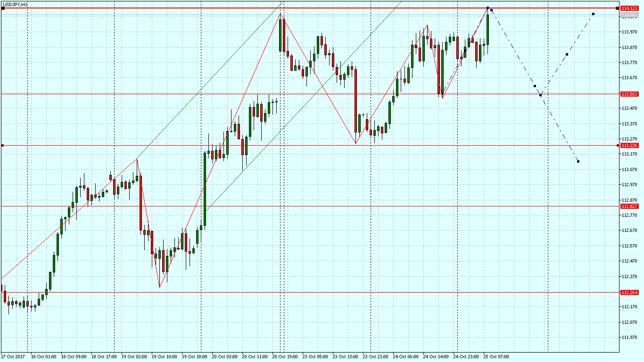Click the upper-right blue projection endpoint

click(x=593, y=14)
